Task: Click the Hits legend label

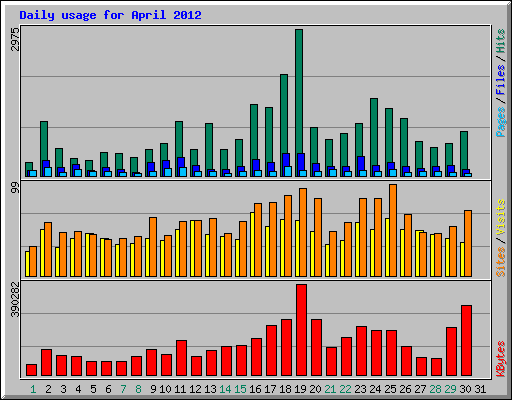Action: [501, 41]
